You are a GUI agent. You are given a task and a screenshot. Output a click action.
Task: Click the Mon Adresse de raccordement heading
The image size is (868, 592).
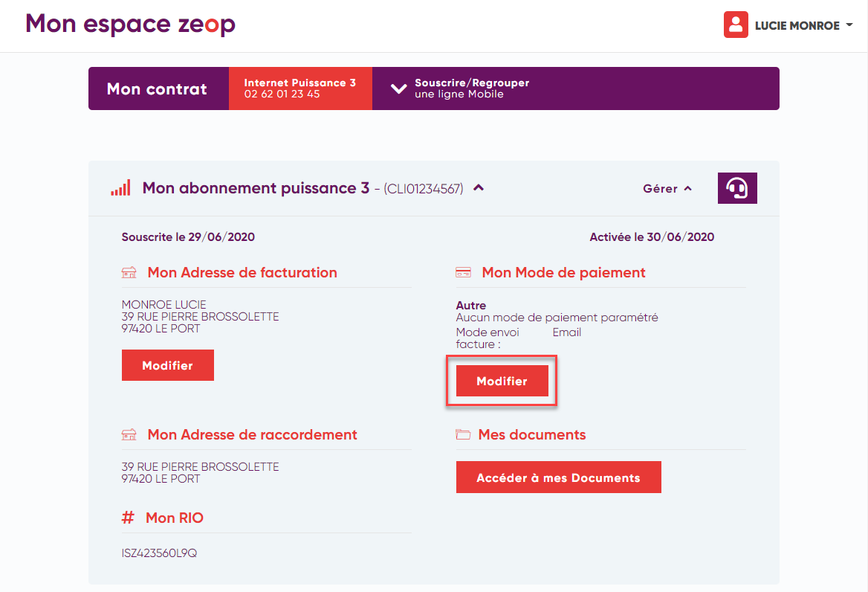(x=253, y=435)
